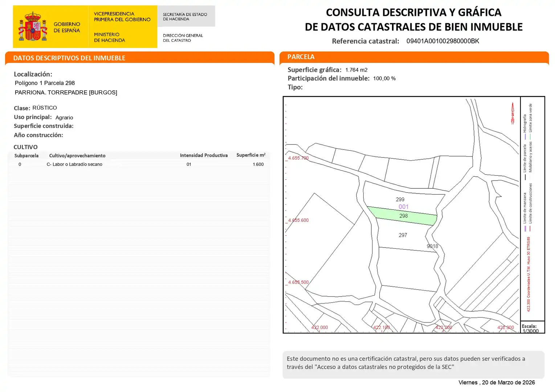Viewport: 555px width, 392px height.
Task: Click the RÚSTICO class value
Action: (x=45, y=108)
